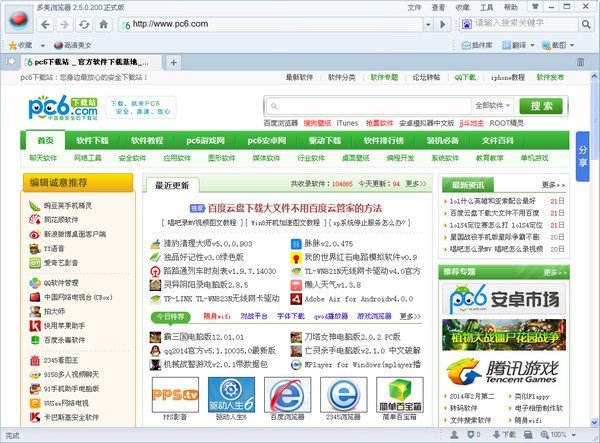Open the pc6 安卓市场 banner
This screenshot has height=443, width=600.
pos(504,299)
